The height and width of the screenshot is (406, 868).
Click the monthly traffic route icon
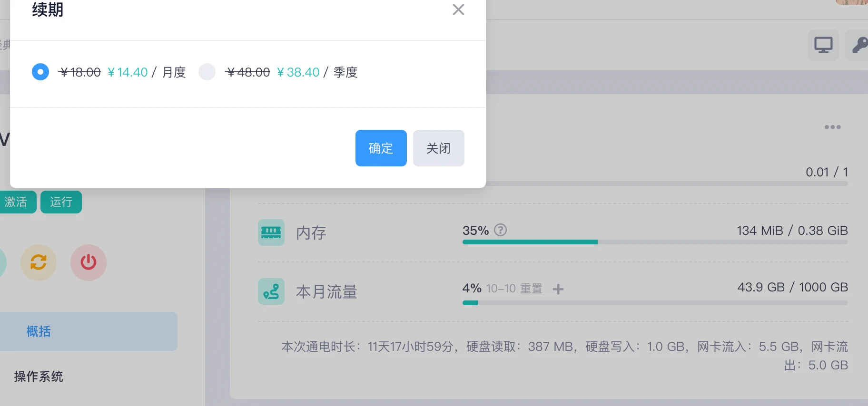tap(271, 291)
